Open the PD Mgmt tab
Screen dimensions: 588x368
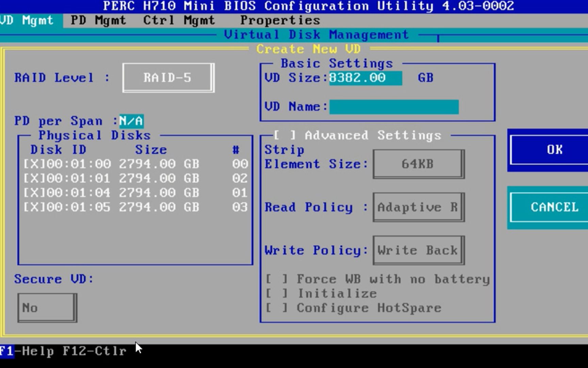[98, 20]
